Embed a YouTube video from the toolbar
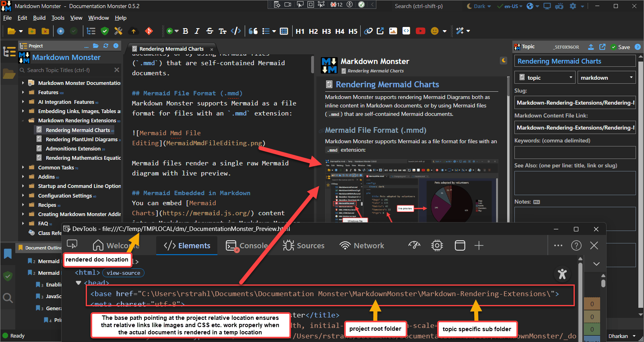 coord(420,31)
